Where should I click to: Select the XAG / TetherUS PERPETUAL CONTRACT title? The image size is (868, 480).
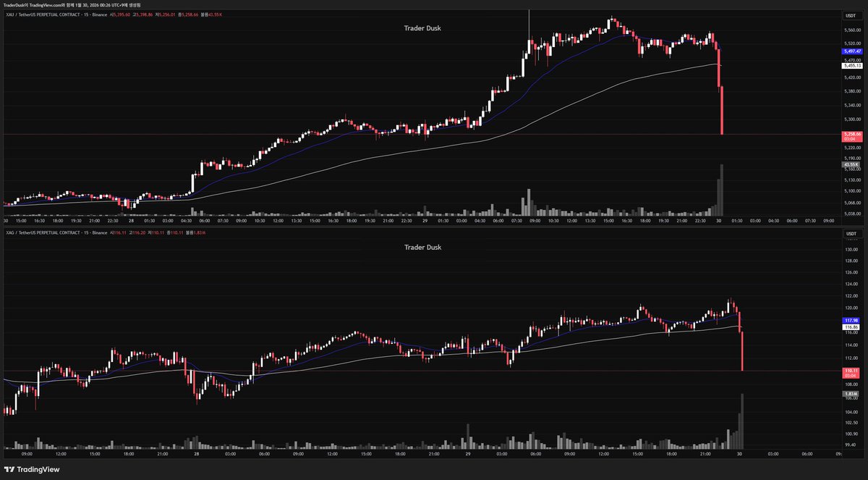pos(42,232)
